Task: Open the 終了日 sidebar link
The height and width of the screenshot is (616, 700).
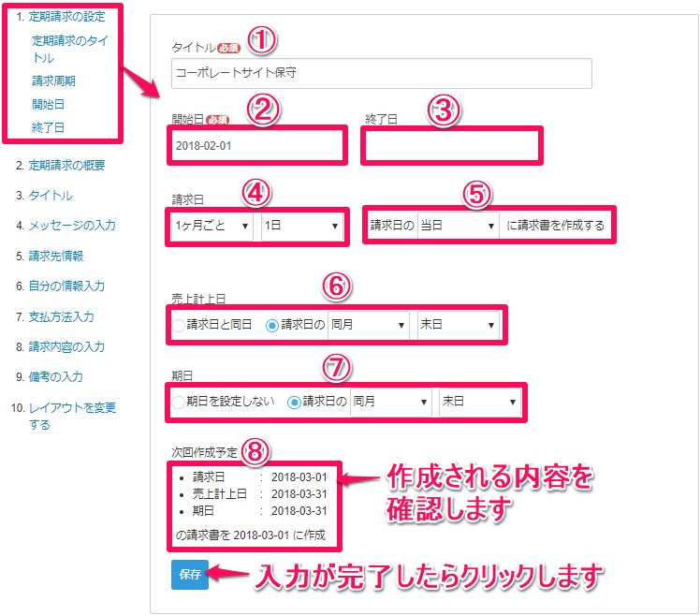Action: [x=49, y=127]
